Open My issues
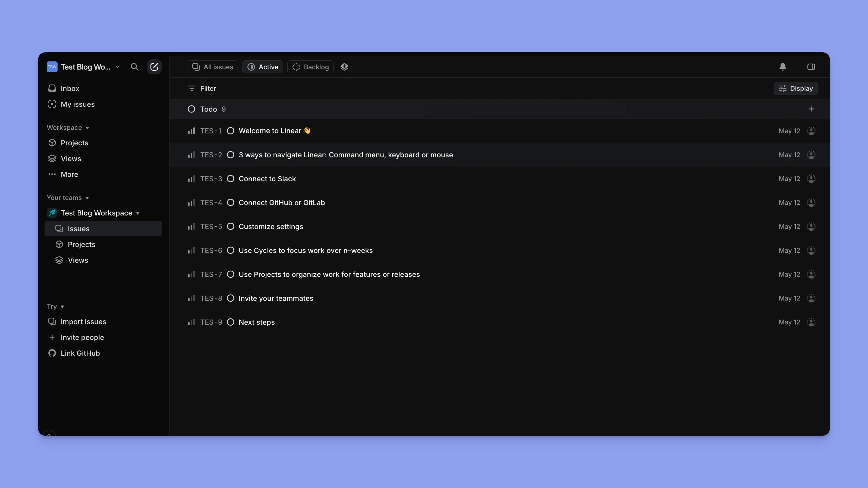The width and height of the screenshot is (868, 488). pyautogui.click(x=77, y=104)
